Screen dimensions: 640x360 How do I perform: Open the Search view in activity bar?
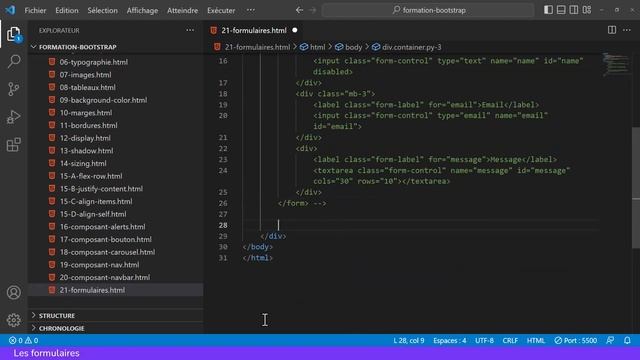13,62
